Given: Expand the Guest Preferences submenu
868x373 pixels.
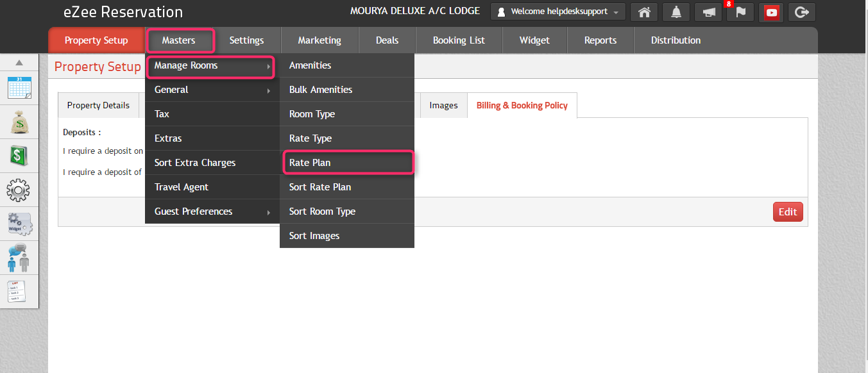Looking at the screenshot, I should [212, 211].
